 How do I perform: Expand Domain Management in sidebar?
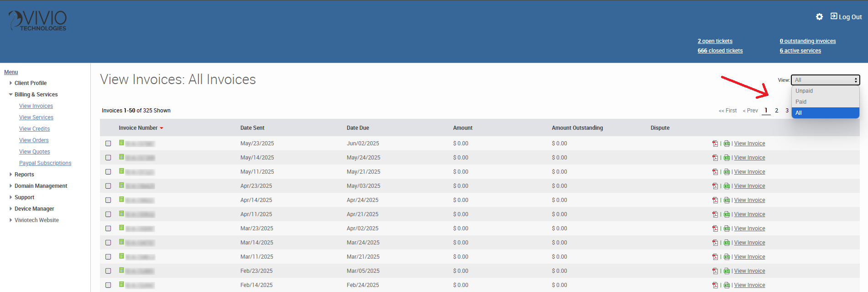[x=41, y=186]
